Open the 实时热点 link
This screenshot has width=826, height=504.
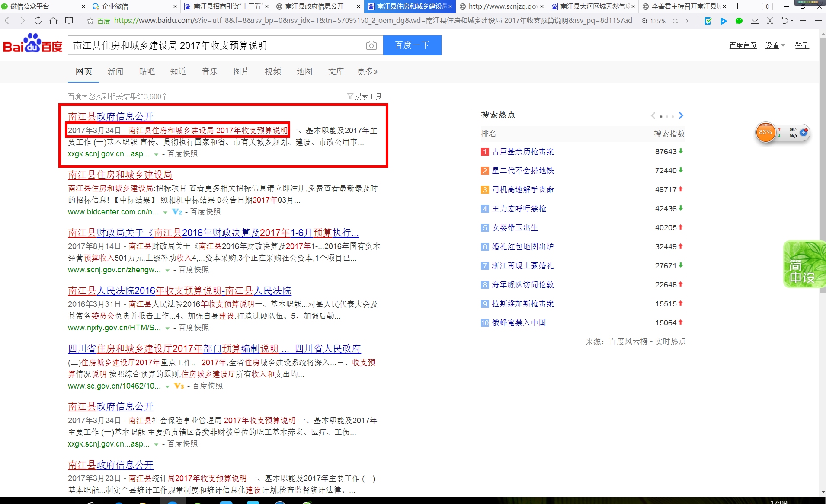tap(670, 341)
